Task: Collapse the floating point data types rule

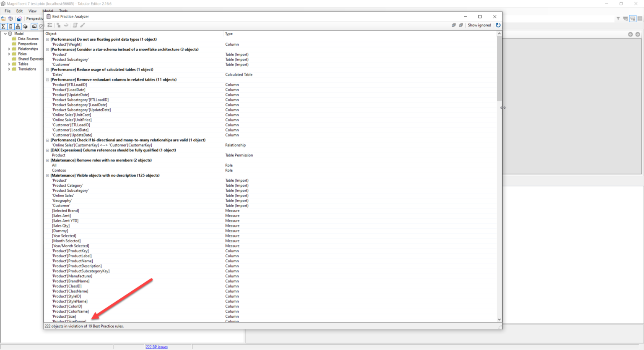Action: click(x=47, y=39)
